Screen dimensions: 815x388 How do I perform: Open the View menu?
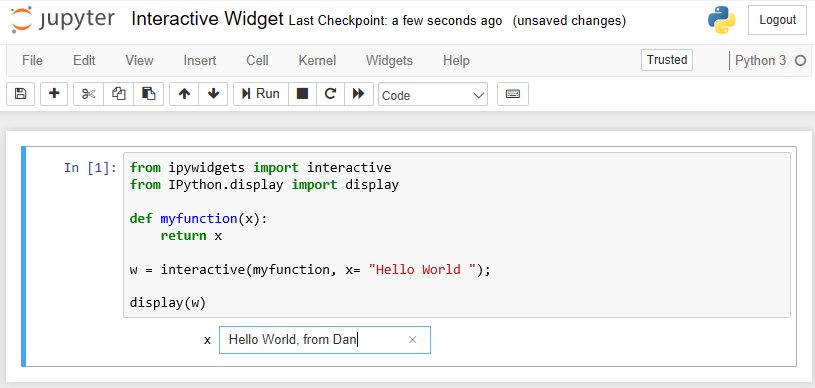click(x=139, y=61)
